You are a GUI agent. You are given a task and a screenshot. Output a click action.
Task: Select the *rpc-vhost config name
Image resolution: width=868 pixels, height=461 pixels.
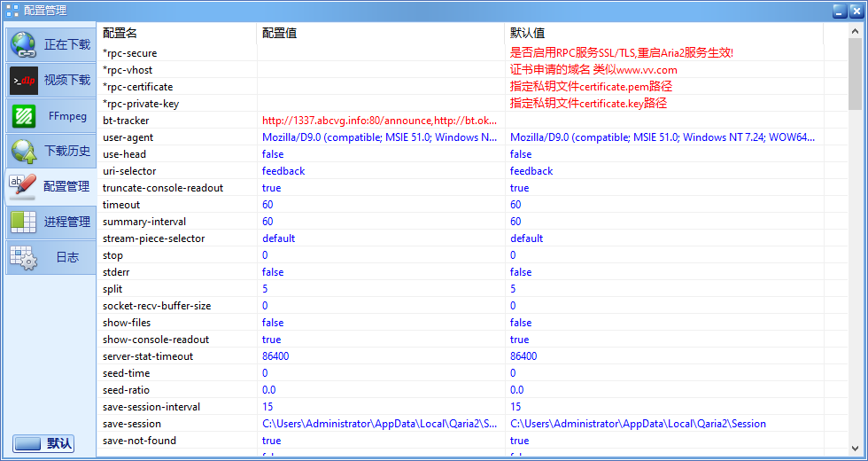(x=128, y=70)
